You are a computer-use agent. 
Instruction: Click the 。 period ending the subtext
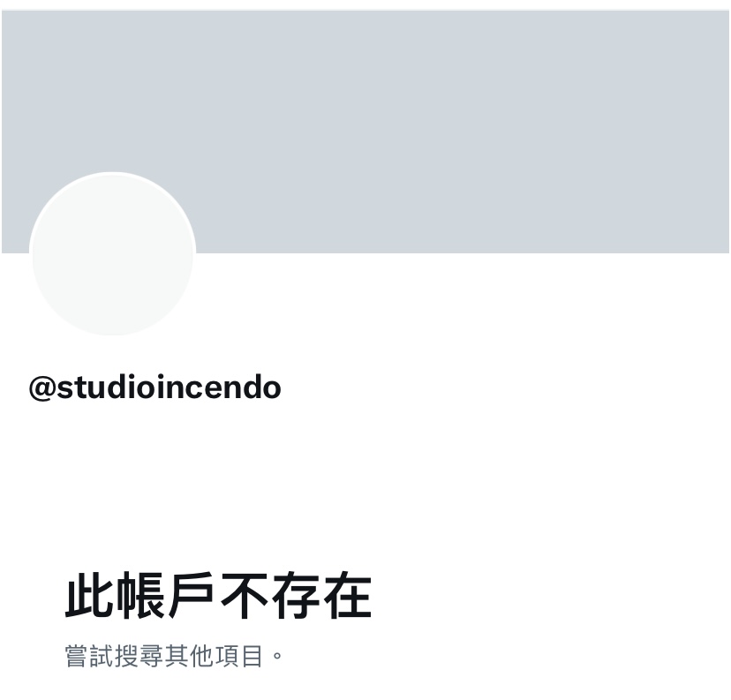click(277, 656)
